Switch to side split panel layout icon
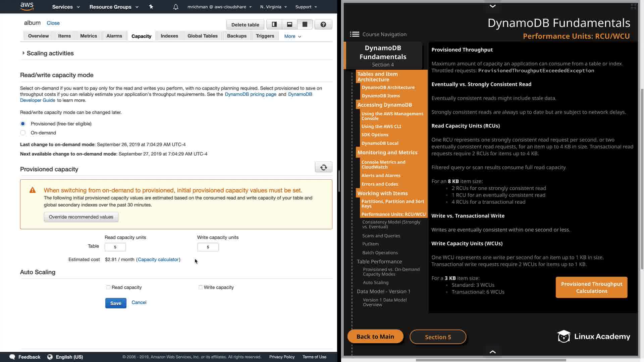The height and width of the screenshot is (362, 644). click(274, 24)
